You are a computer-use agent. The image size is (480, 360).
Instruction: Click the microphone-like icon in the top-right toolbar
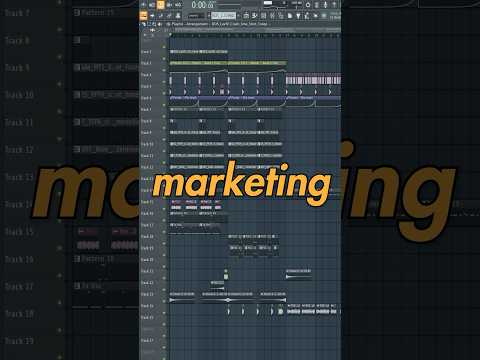326,5
